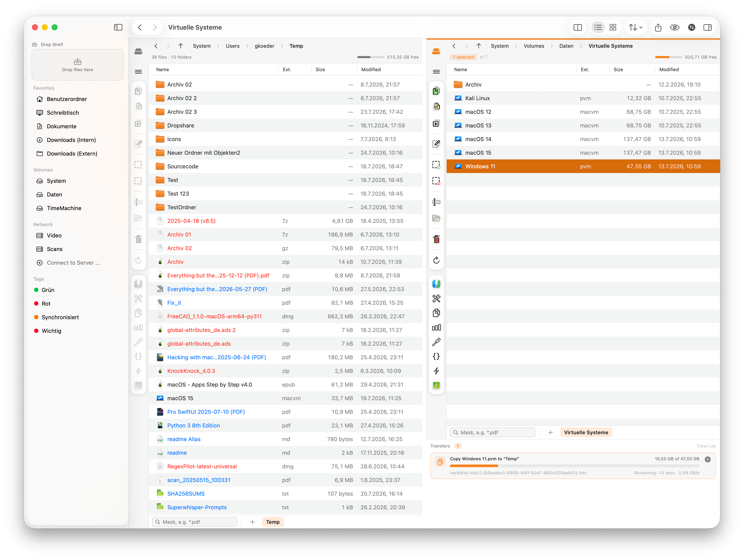
Task: Click the orange drive icon of the right pane
Action: [436, 51]
